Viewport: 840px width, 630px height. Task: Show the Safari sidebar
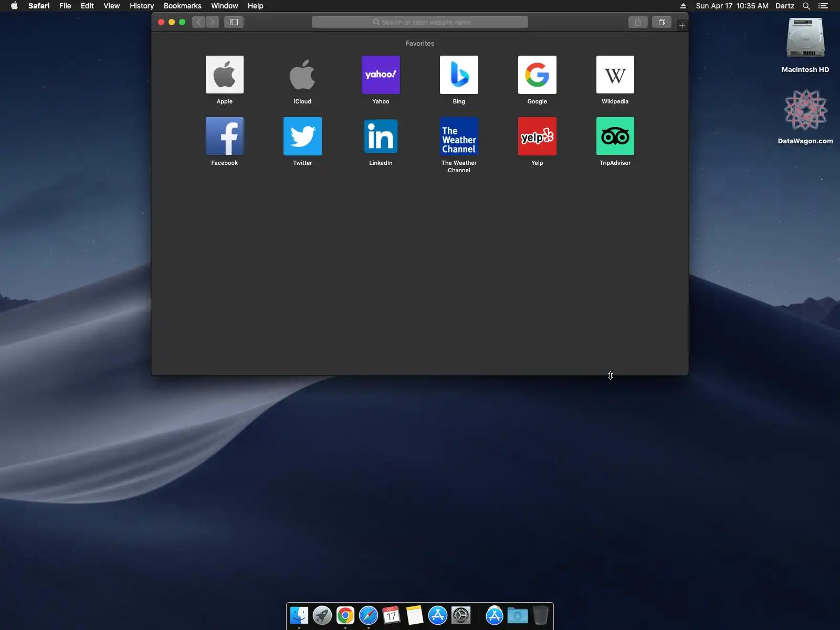coord(234,22)
